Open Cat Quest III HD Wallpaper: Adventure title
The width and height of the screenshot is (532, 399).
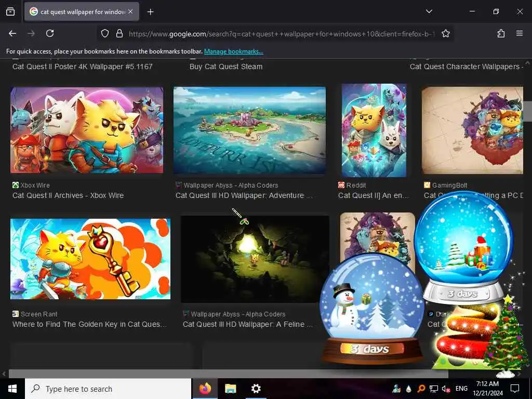pos(244,195)
